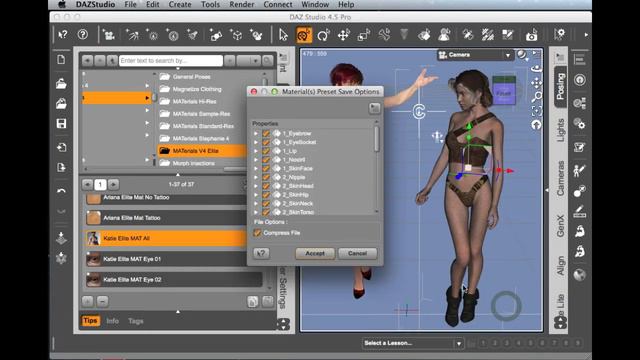Open the Select a Lesson dropdown
640x360 pixels.
click(x=413, y=343)
